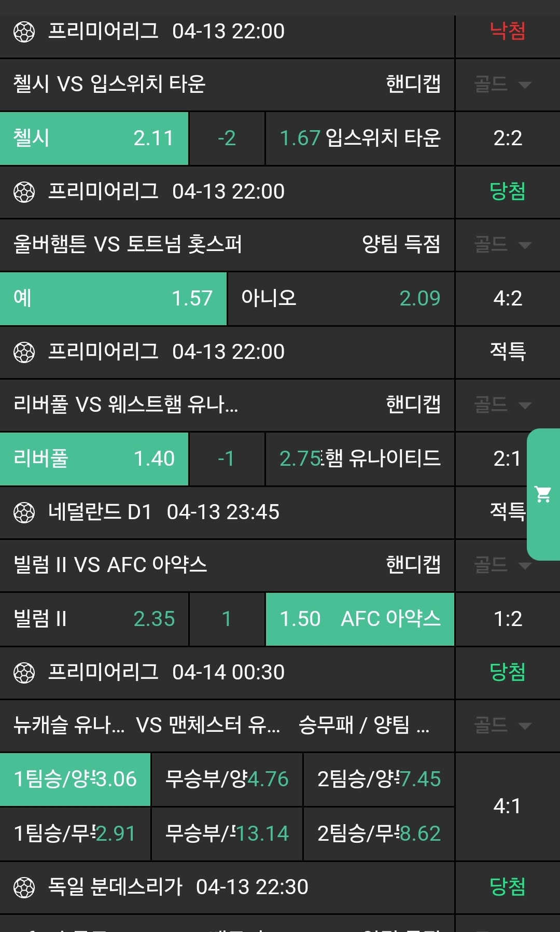Expand 골드 dropdown for 첼시 VS 입스위치 타운

(502, 85)
